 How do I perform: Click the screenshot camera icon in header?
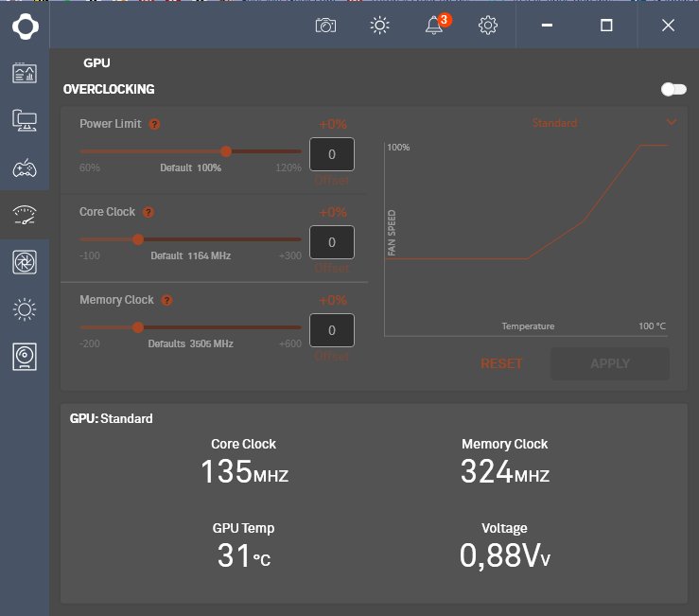[325, 26]
